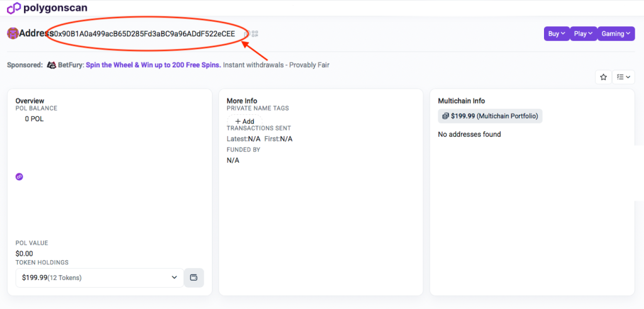Click the Funded By N/A value

coord(233,160)
